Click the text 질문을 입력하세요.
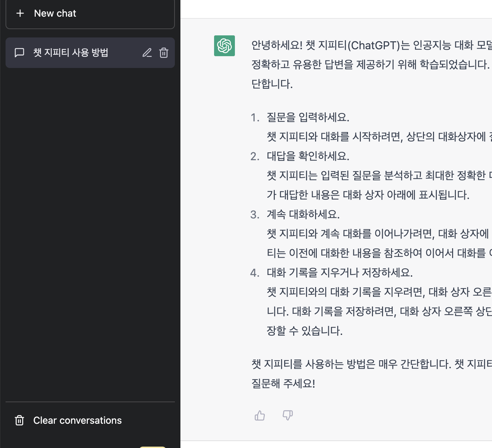This screenshot has width=492, height=448. (308, 118)
